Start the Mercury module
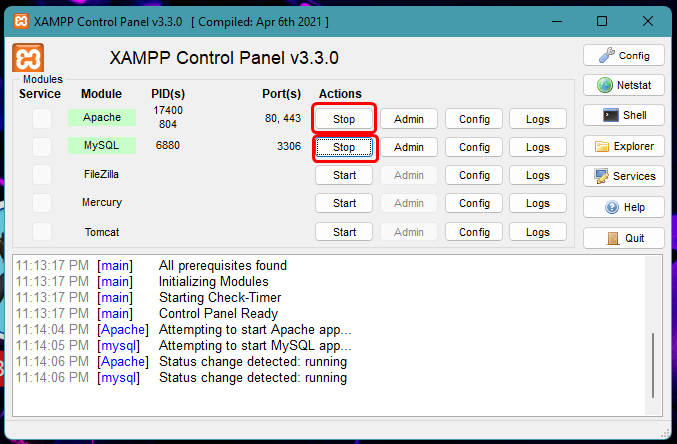This screenshot has height=444, width=677. click(x=344, y=203)
